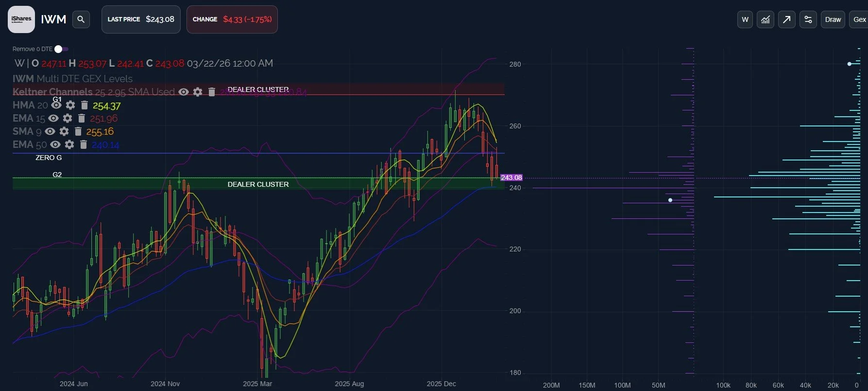Viewport: 868px width, 391px height.
Task: Open Keltner Channels settings gear
Action: coord(198,92)
